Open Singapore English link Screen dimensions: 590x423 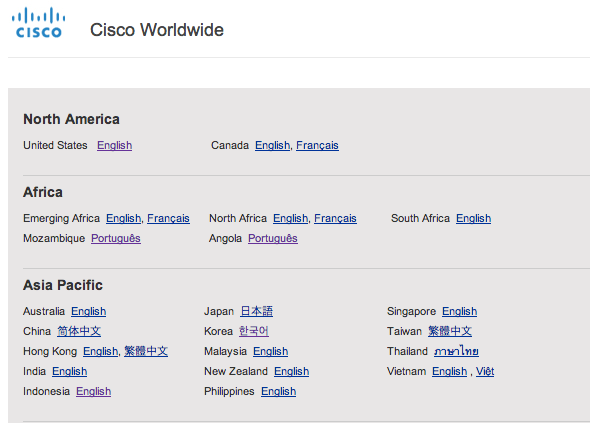pyautogui.click(x=459, y=311)
